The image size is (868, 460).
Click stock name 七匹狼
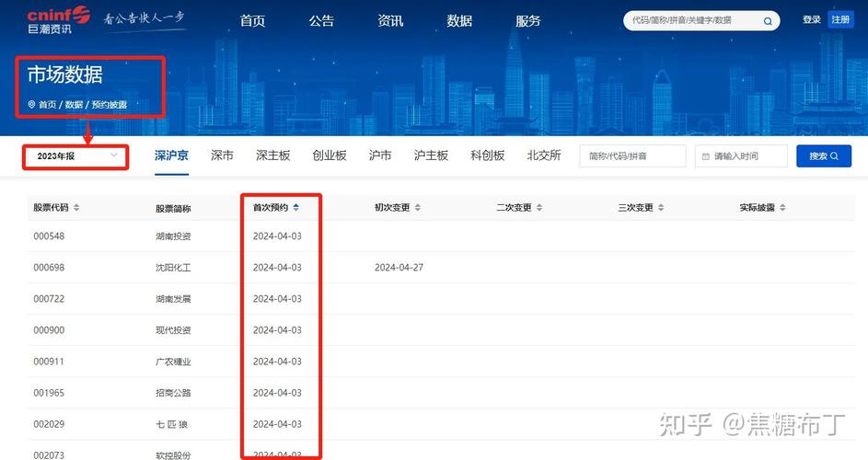point(171,424)
